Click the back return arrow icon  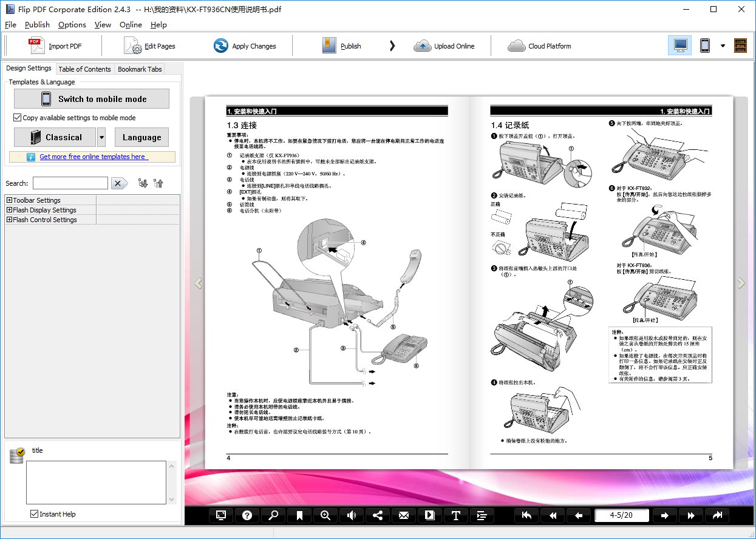[x=527, y=515]
